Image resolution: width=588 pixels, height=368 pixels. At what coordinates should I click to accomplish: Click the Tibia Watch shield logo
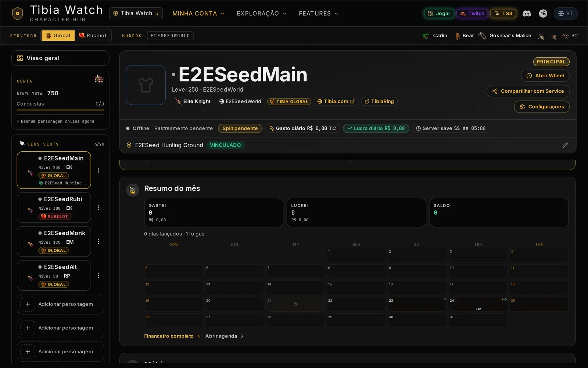17,14
